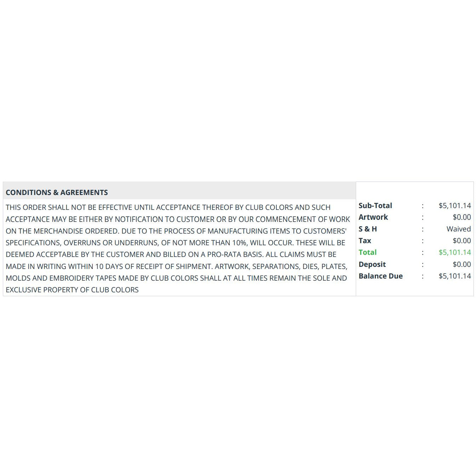Click the CONDITIONS & AGREEMENTS header
Screen dimensions: 476x476
point(57,193)
